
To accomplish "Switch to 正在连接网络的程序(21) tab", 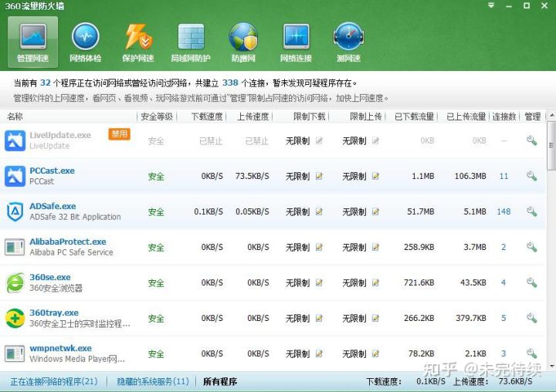I will click(54, 381).
